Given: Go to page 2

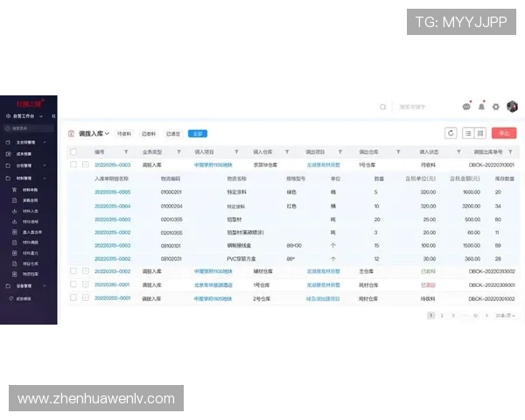Looking at the screenshot, I should [x=442, y=316].
